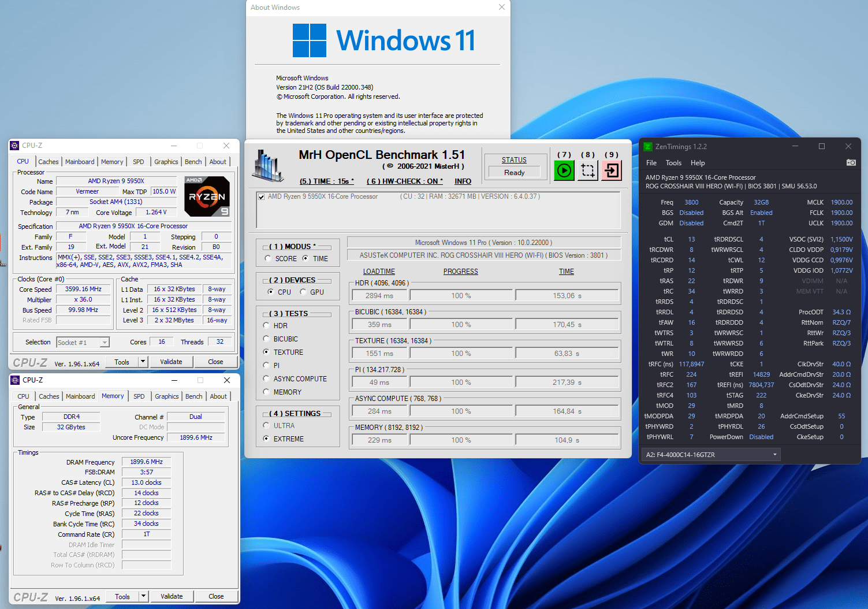The image size is (868, 609).
Task: Click the Uncore Frequency value 1899.6 MHz
Action: [x=196, y=437]
